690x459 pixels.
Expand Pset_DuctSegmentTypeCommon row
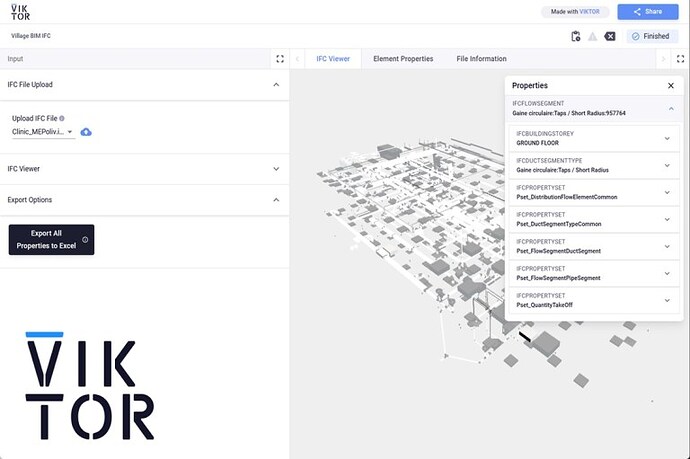coord(594,219)
